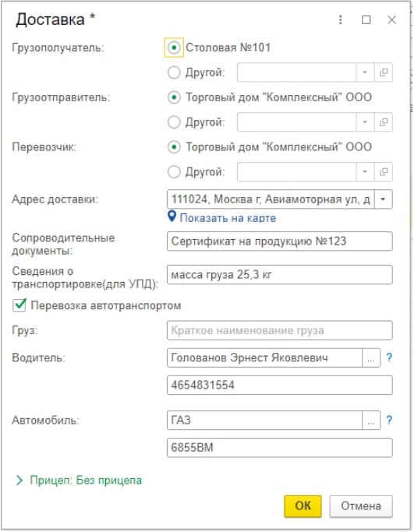
Task: Select Другой radio under Грузоотправитель
Action: click(174, 122)
